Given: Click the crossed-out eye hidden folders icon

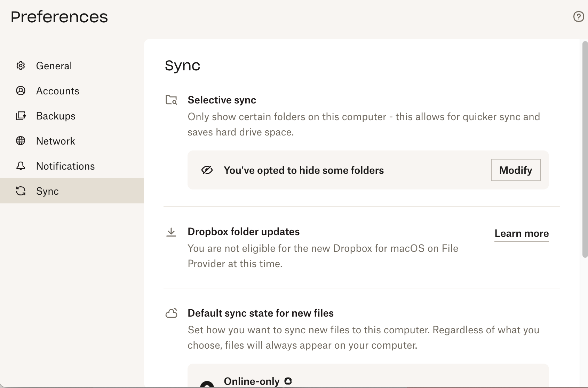Looking at the screenshot, I should (x=207, y=170).
